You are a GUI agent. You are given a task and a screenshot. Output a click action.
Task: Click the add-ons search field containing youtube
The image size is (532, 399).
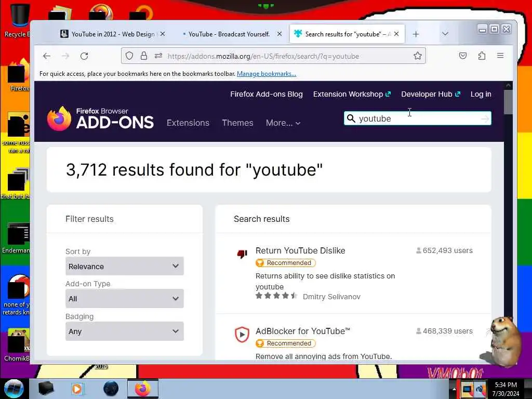point(418,118)
